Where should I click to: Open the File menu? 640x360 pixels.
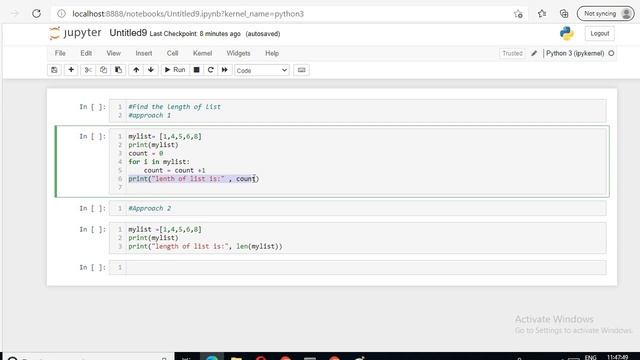click(x=60, y=53)
